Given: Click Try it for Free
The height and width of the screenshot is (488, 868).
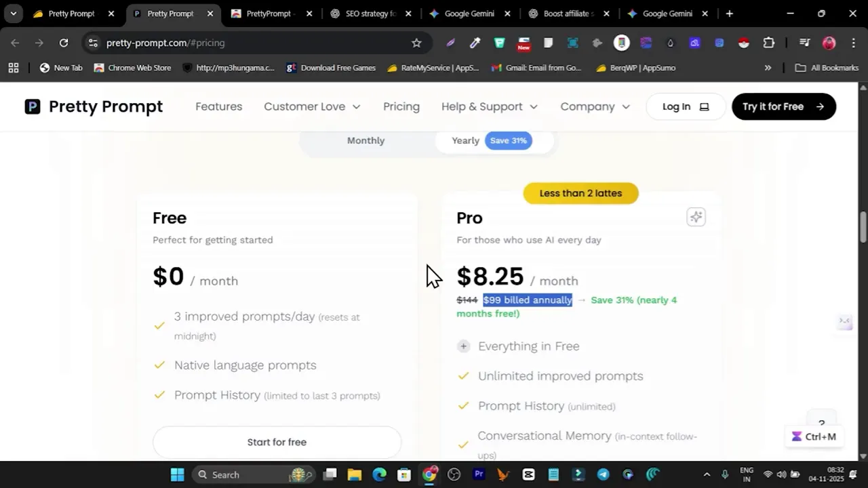Looking at the screenshot, I should coord(784,106).
